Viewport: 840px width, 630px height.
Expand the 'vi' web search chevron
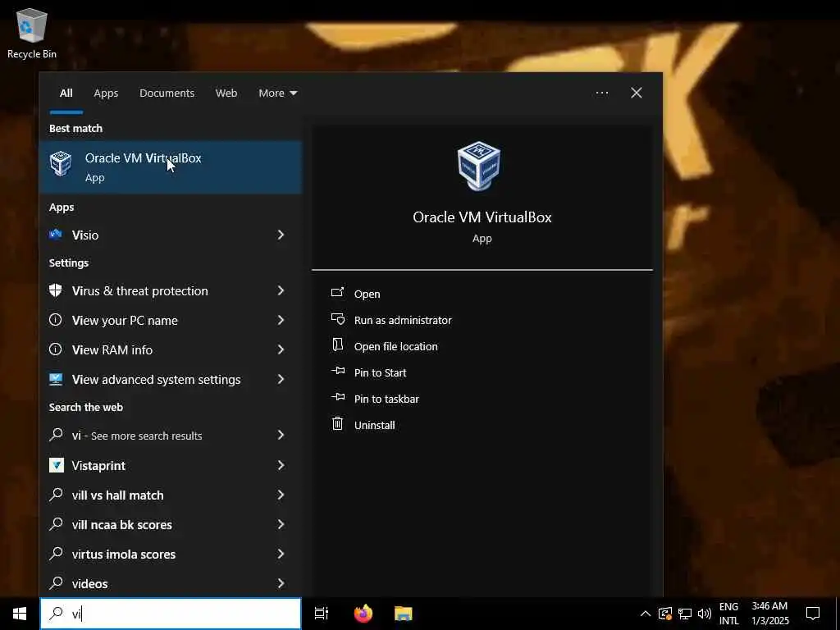pos(281,435)
